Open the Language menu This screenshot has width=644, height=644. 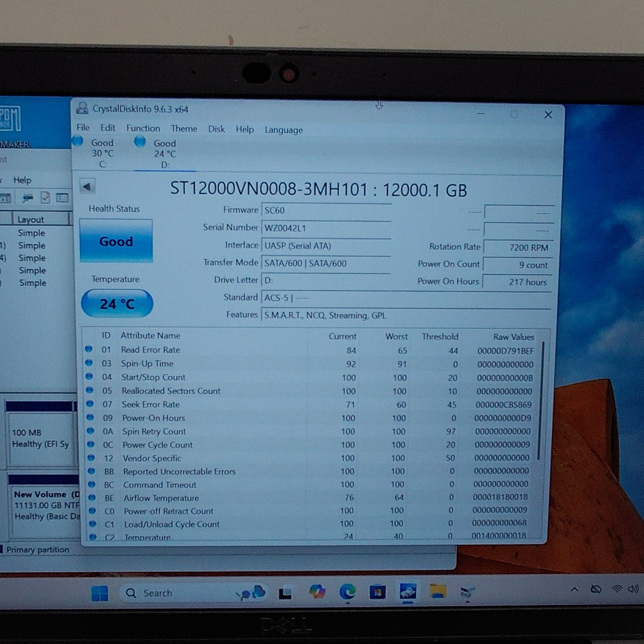(x=284, y=130)
